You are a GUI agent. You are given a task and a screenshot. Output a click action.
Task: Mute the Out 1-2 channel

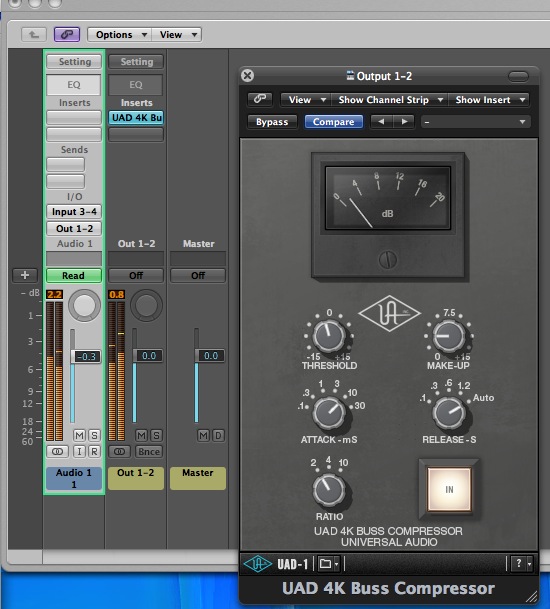pos(141,435)
